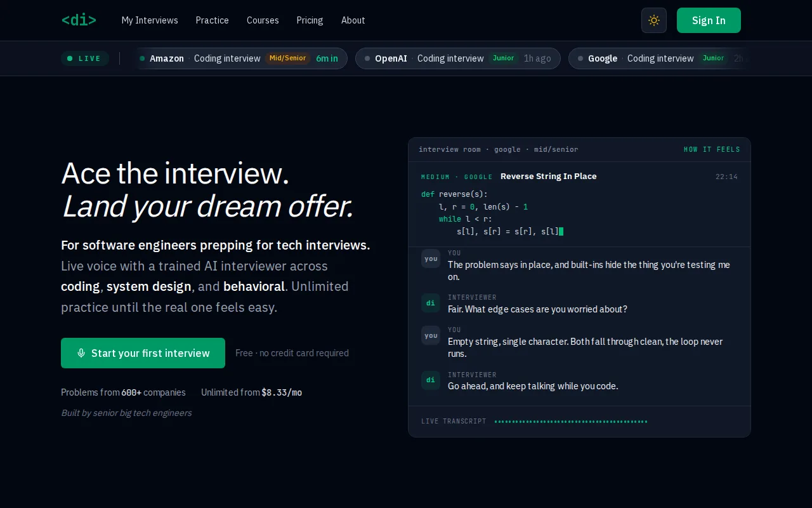Click the 22:14 timer in interview room
812x508 pixels.
tap(726, 177)
